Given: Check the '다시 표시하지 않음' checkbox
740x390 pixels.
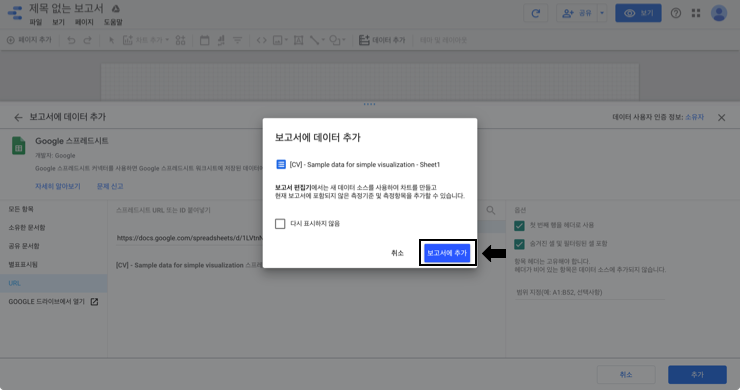Looking at the screenshot, I should 280,224.
